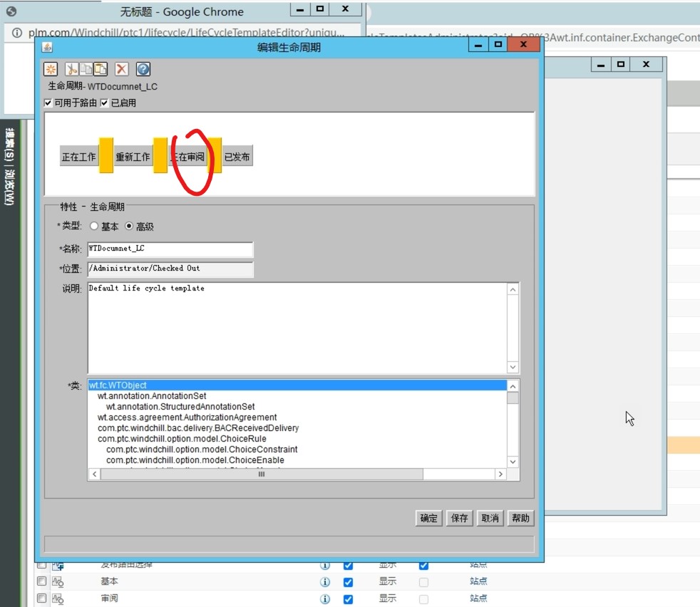Click the class list scroll down arrow
700x607 pixels.
pyautogui.click(x=513, y=462)
